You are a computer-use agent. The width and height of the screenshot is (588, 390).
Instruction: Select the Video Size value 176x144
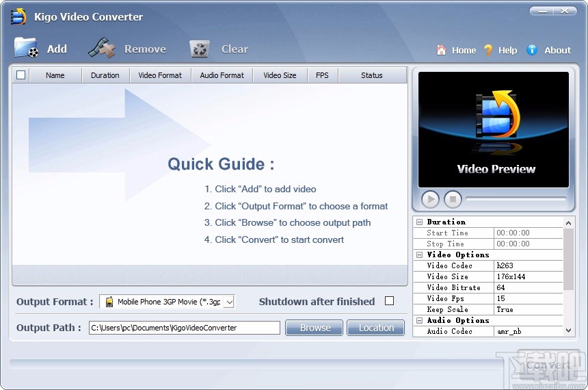pos(529,276)
